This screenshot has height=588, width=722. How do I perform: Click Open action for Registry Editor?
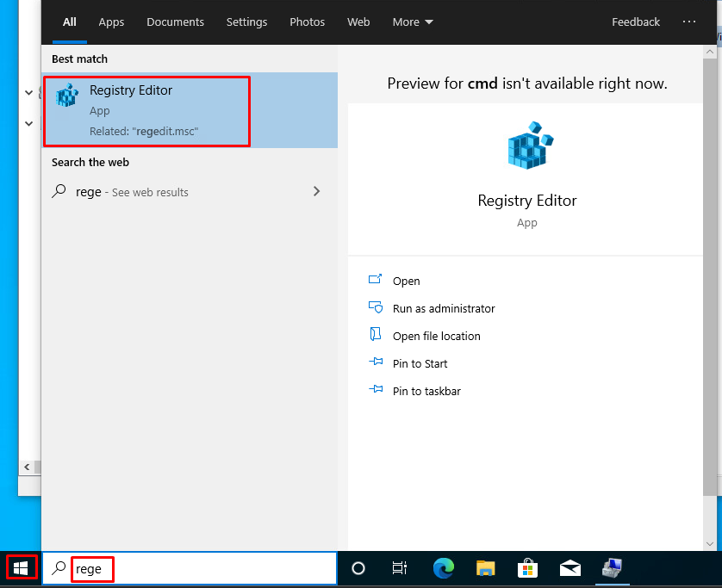coord(406,282)
